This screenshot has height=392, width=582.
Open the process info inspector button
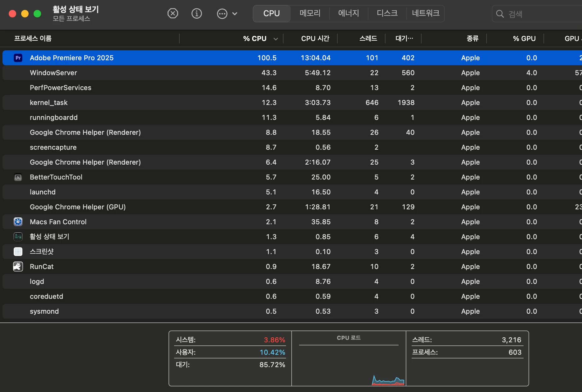196,13
